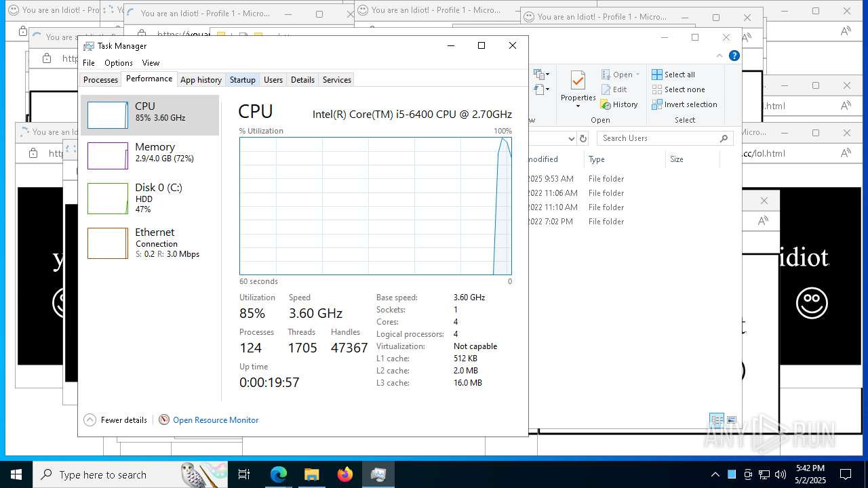868x488 pixels.
Task: Switch Explorer to large icons view toggle
Action: pos(732,420)
